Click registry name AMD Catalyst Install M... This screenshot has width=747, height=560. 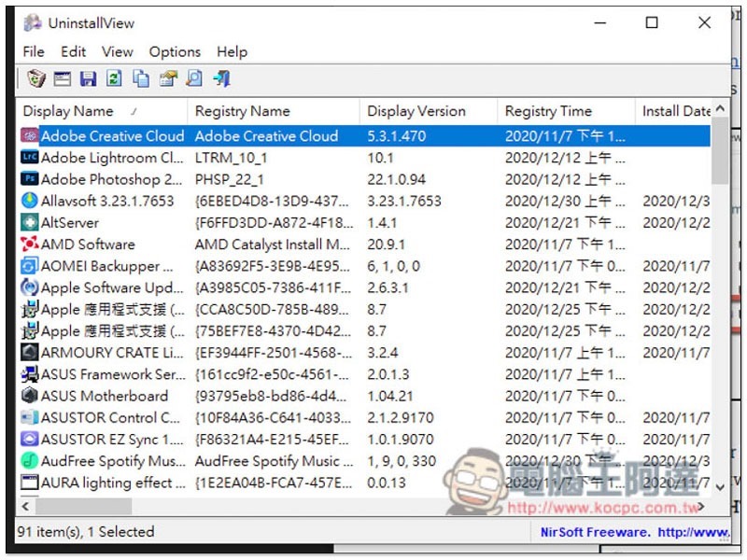click(272, 245)
